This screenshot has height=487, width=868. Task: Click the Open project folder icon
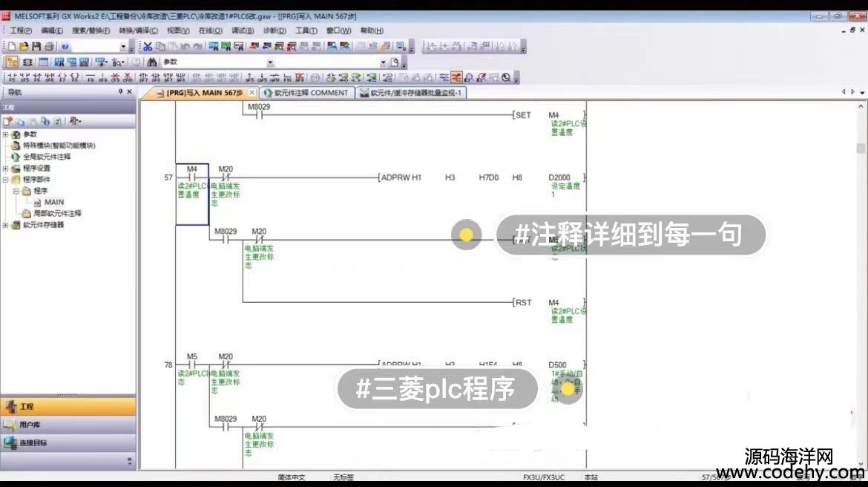(x=24, y=47)
